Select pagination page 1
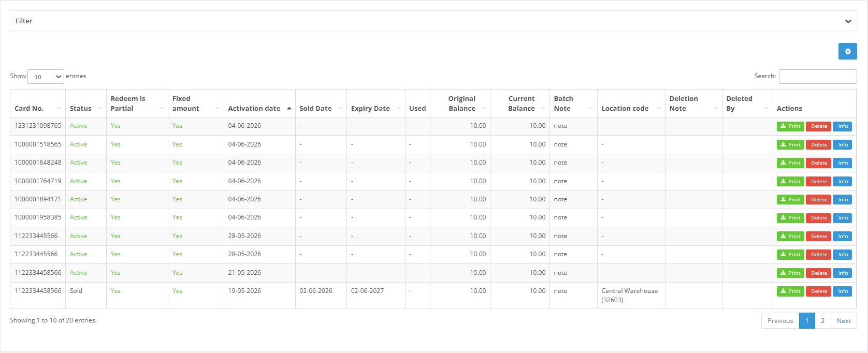Viewport: 868px width, 353px height. [807, 321]
